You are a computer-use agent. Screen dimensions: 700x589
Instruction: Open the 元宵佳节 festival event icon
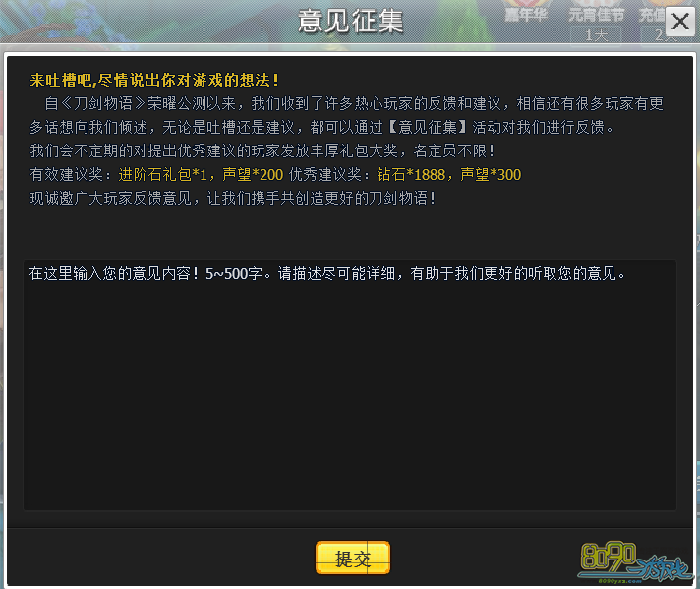(596, 14)
